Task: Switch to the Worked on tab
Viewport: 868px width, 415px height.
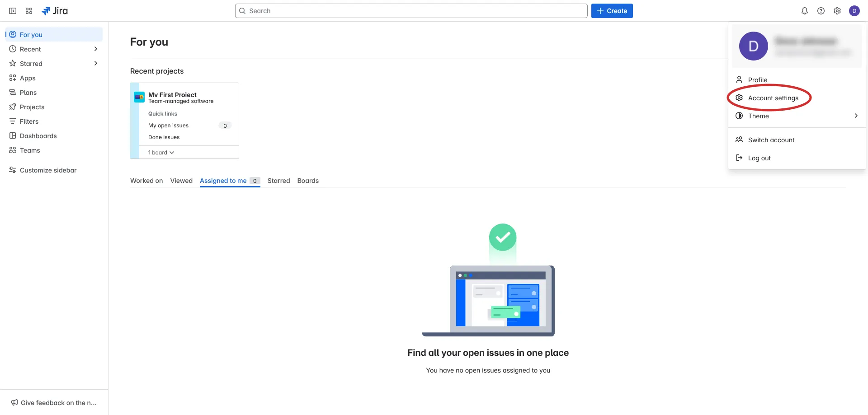Action: pos(146,181)
